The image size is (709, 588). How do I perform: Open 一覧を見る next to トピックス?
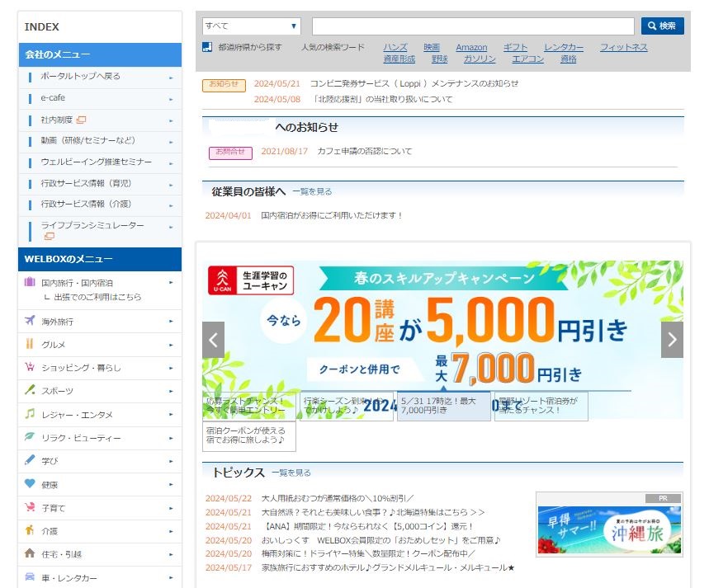click(291, 473)
